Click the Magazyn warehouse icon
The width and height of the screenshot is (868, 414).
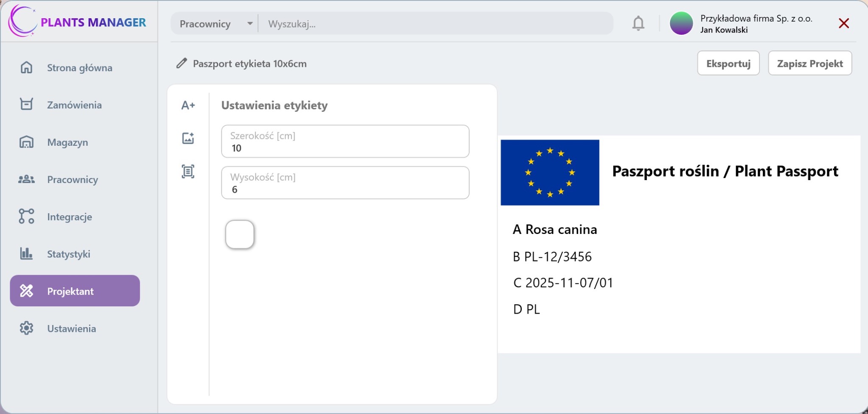(27, 142)
